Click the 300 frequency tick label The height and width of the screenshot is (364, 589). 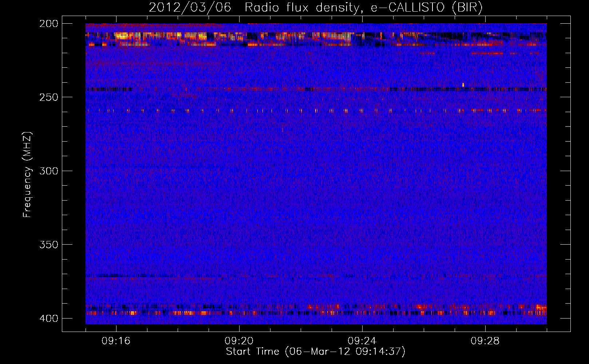click(49, 171)
